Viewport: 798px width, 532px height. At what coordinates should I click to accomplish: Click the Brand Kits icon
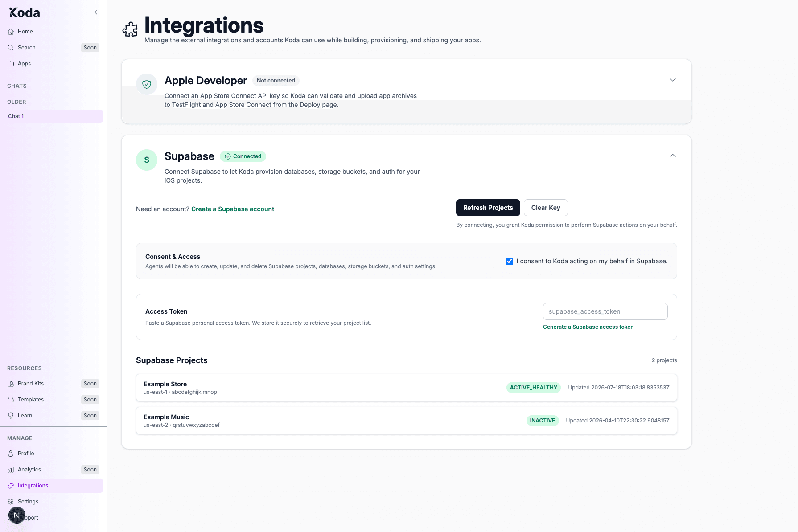[11, 384]
